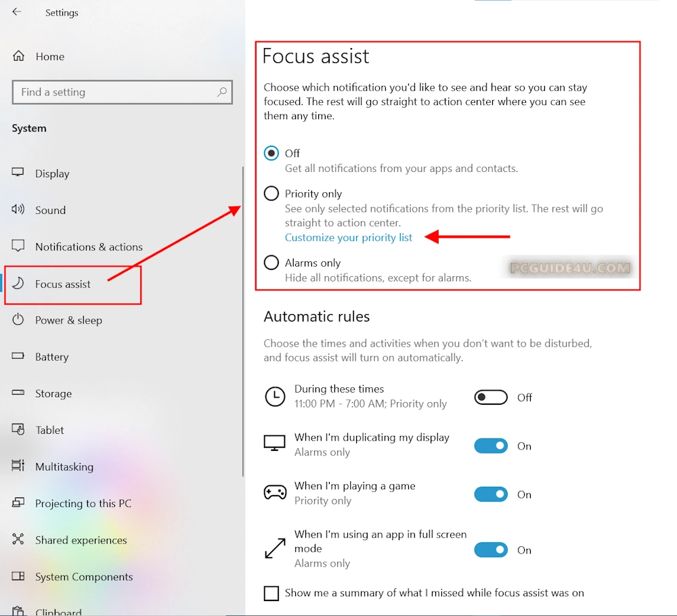Image resolution: width=677 pixels, height=616 pixels.
Task: Select the Priority only radio button
Action: pos(271,194)
